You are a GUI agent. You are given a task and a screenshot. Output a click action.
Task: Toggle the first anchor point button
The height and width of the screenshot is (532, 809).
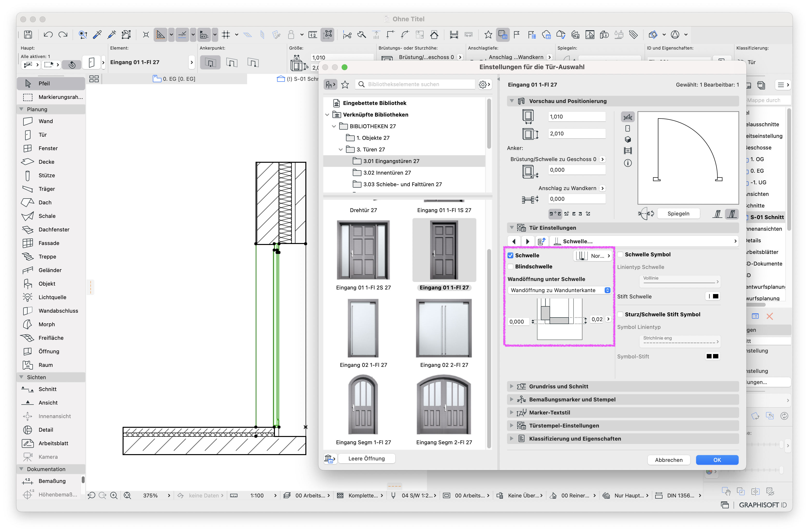tap(210, 63)
